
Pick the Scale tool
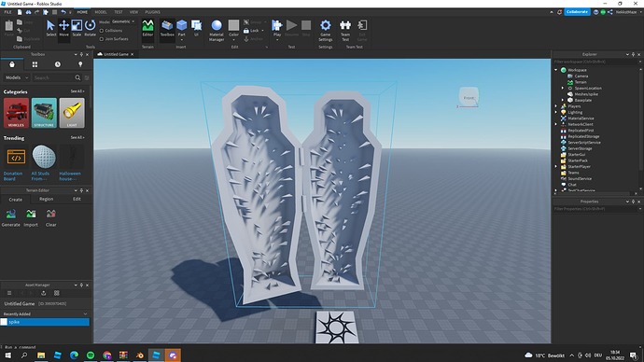[x=77, y=28]
